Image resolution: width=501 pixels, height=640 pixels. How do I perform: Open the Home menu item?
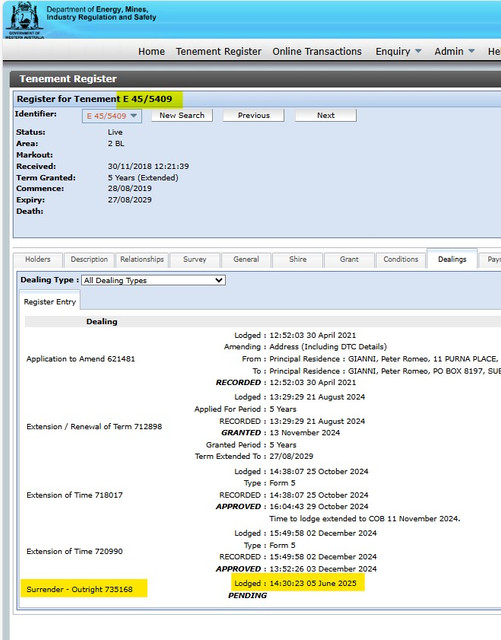pyautogui.click(x=151, y=51)
